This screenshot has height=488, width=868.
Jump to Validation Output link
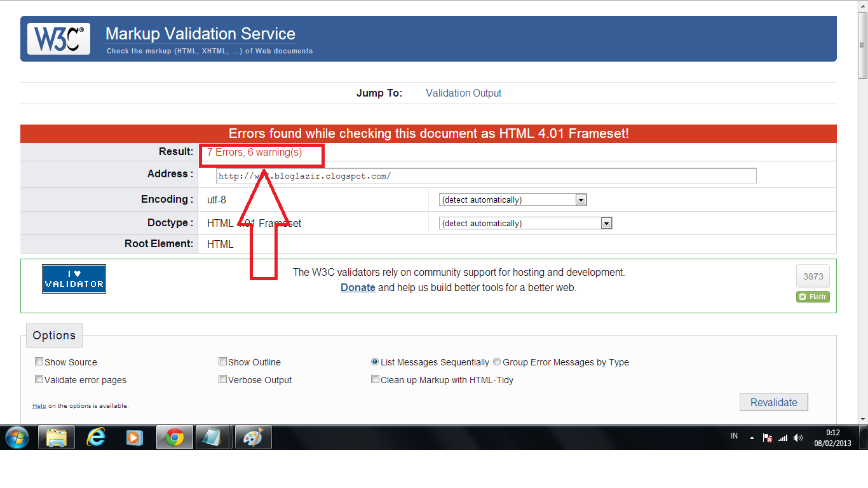click(463, 93)
